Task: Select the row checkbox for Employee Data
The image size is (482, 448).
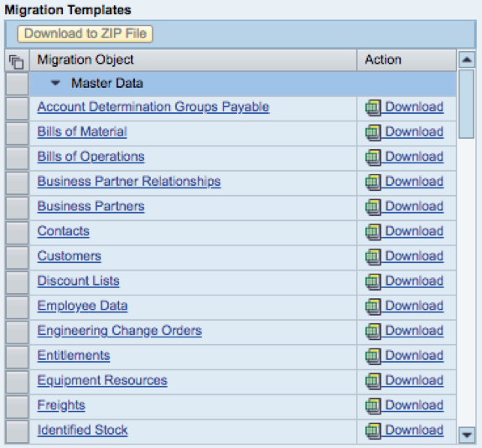Action: (x=18, y=307)
